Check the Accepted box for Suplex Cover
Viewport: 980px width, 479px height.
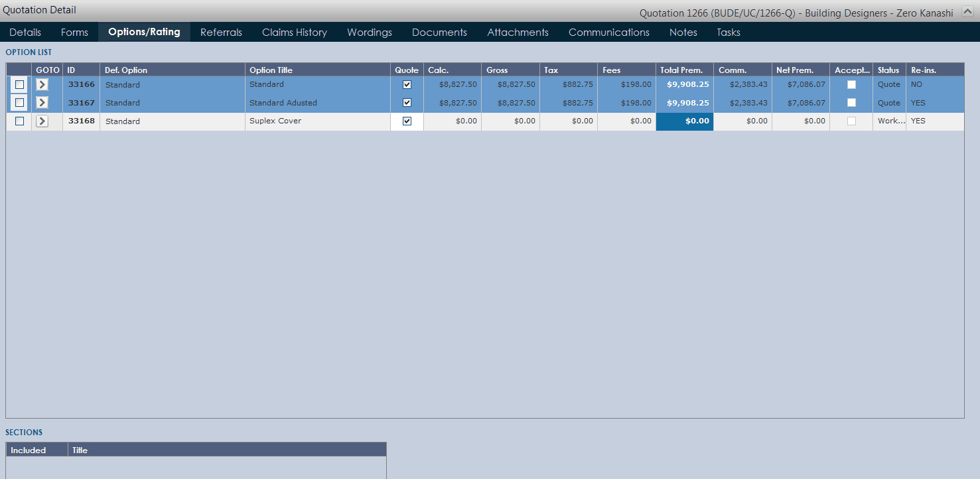coord(851,121)
